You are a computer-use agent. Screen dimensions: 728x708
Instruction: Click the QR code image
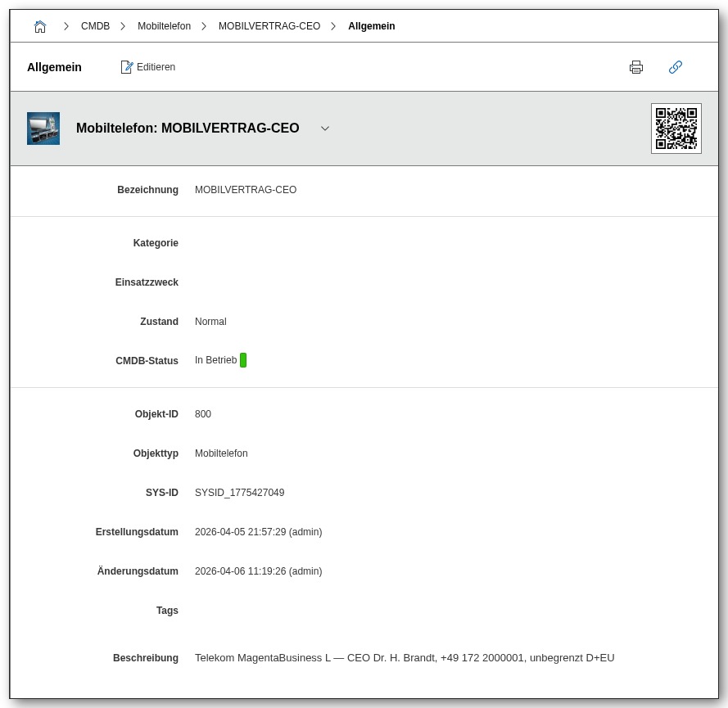pyautogui.click(x=676, y=129)
